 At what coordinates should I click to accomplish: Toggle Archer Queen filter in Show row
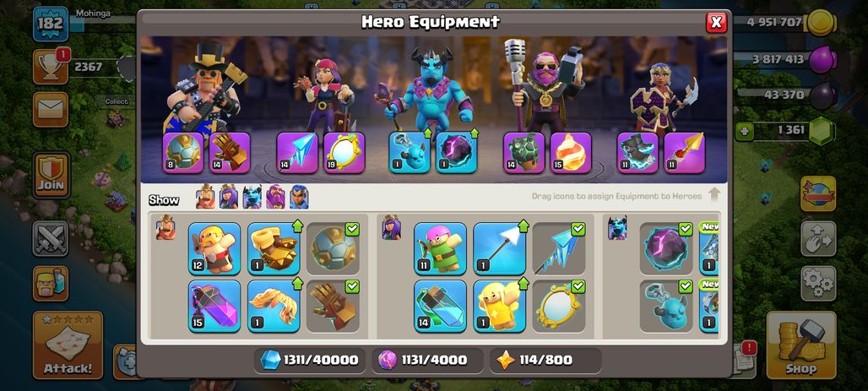click(x=229, y=197)
